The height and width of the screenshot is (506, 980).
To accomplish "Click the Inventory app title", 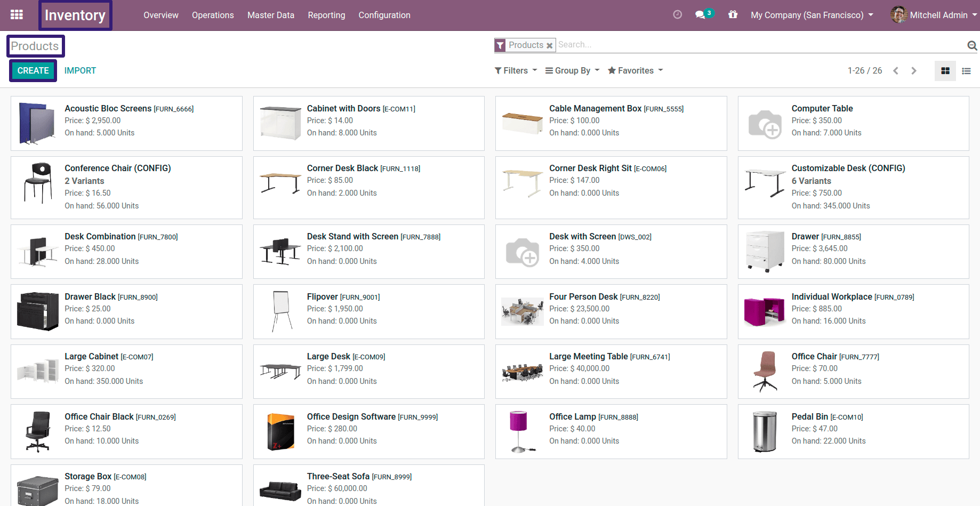I will pos(75,15).
